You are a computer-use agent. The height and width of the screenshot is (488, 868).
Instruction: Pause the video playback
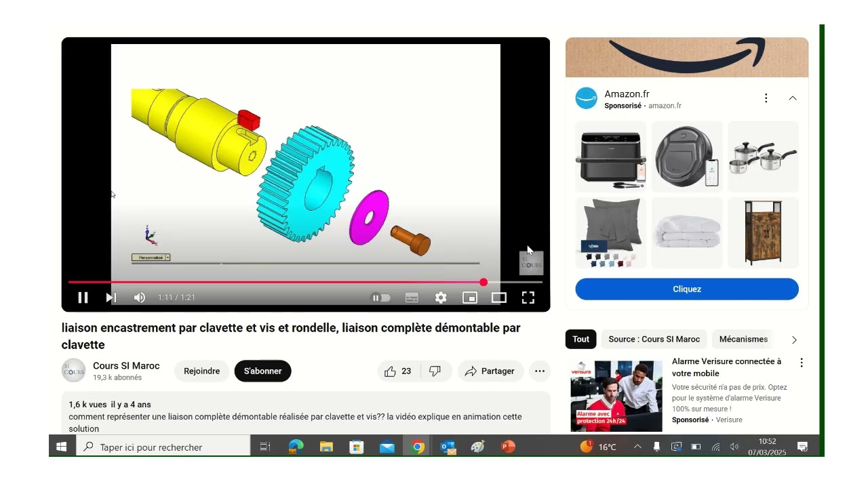tap(83, 298)
